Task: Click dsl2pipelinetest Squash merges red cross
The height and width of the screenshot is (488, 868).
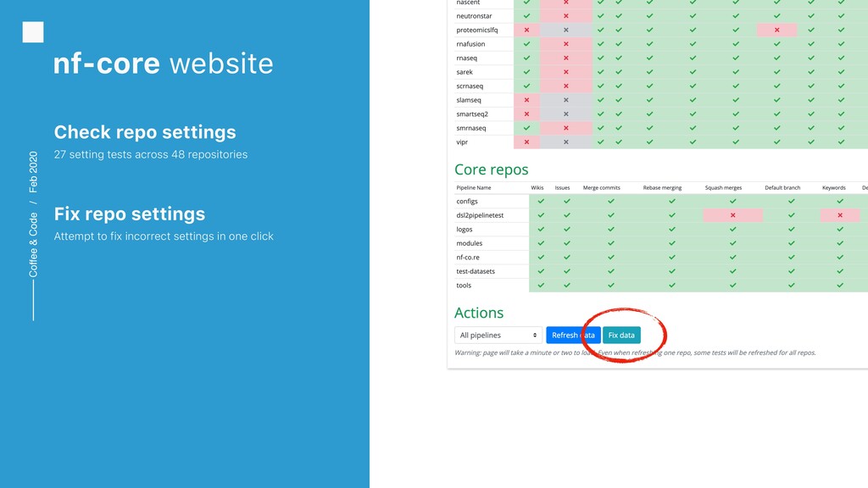Action: tap(732, 215)
